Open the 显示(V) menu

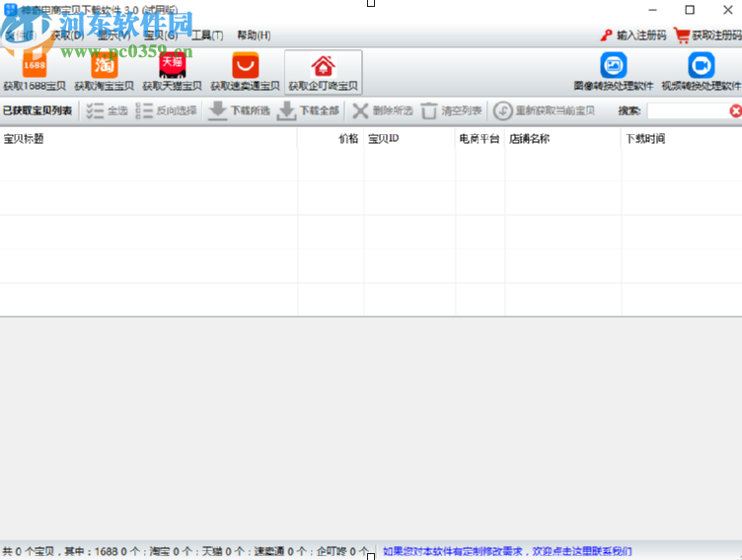[113, 35]
